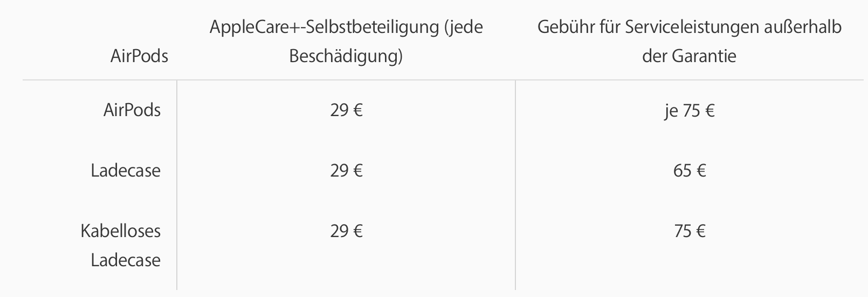
Task: Click the 75 € fee for Kabelloses Ladecase
Action: 690,231
